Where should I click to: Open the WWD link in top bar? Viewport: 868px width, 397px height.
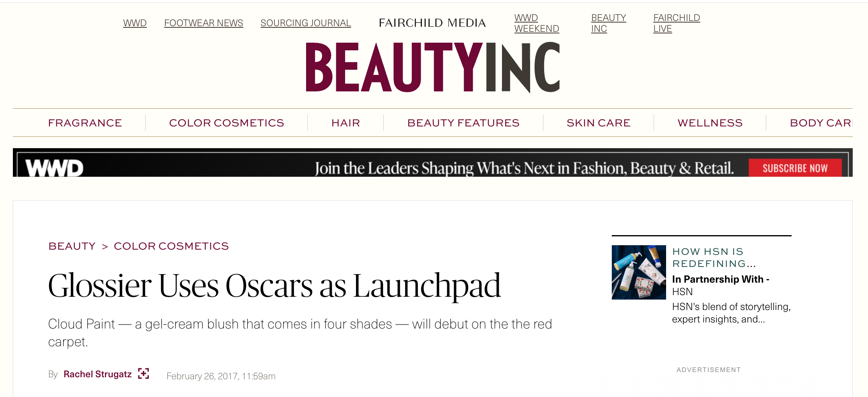click(x=135, y=23)
